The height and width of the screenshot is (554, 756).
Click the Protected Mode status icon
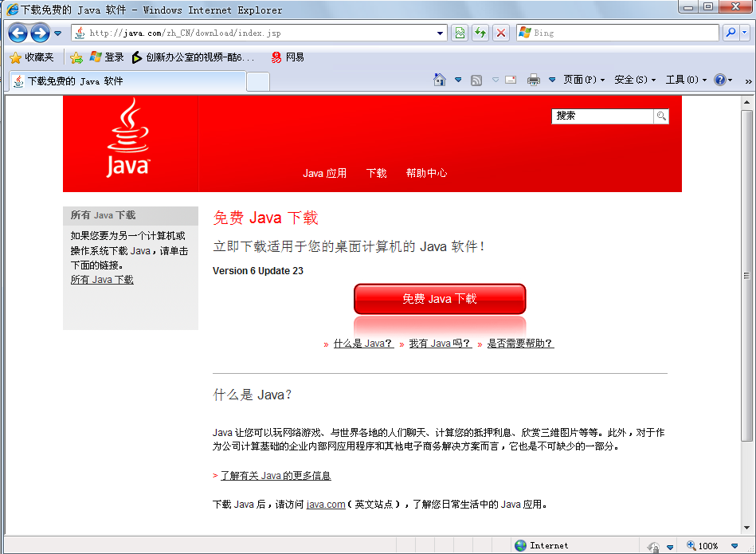[653, 546]
